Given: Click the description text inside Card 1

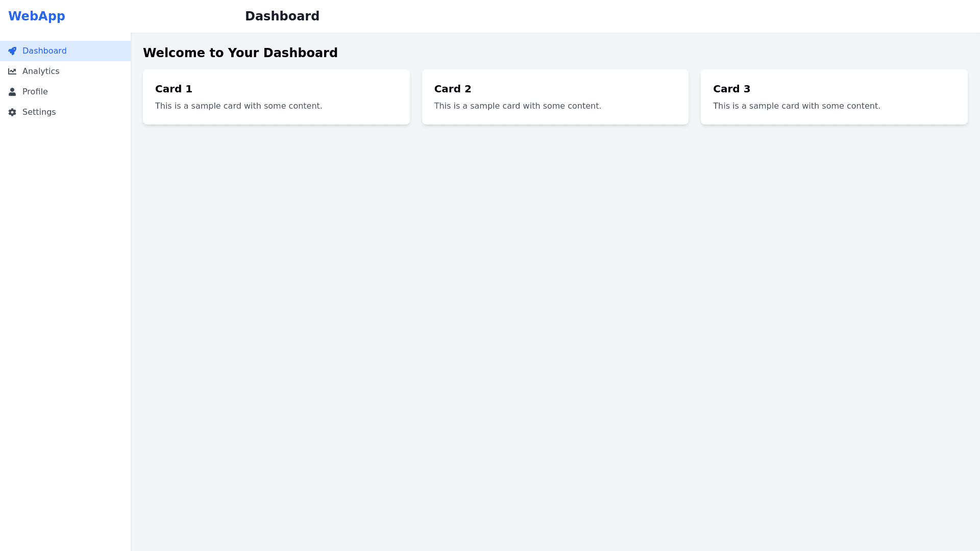Looking at the screenshot, I should [239, 106].
